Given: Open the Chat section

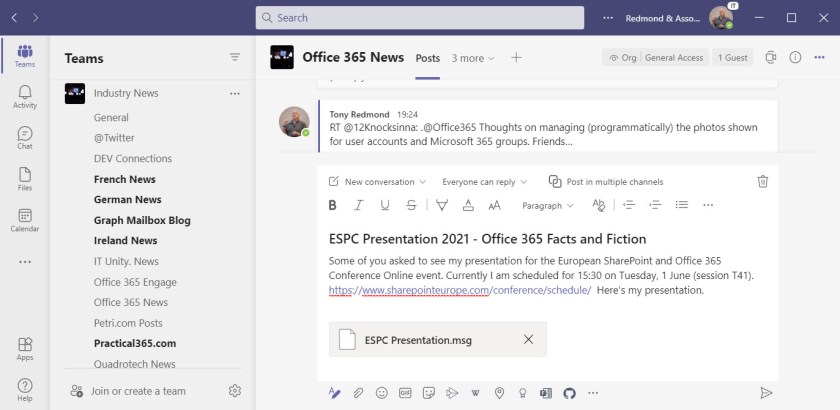Looking at the screenshot, I should pos(25,138).
